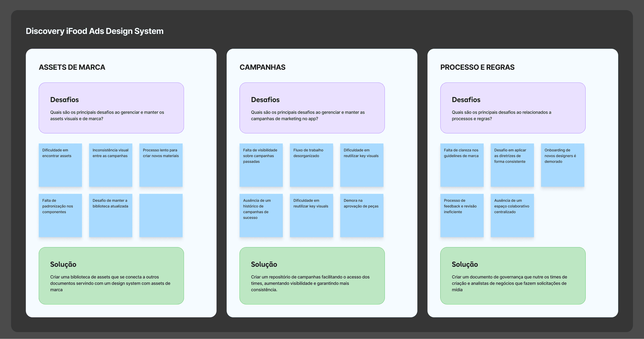Click the "CAMPANHAS" column heading

point(263,67)
